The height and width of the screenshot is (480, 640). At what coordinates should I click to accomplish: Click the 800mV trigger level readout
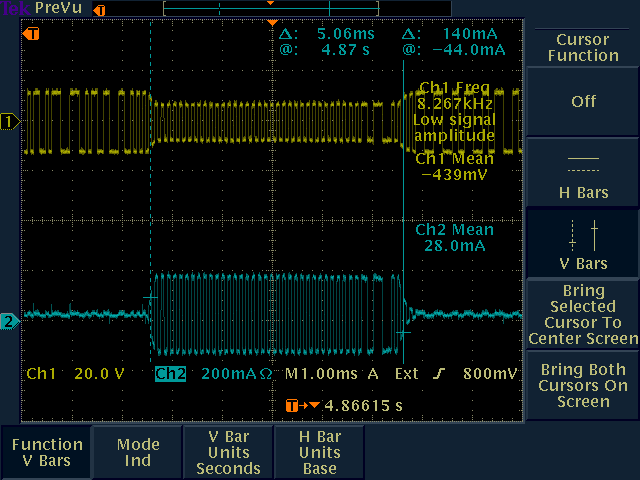tap(490, 373)
